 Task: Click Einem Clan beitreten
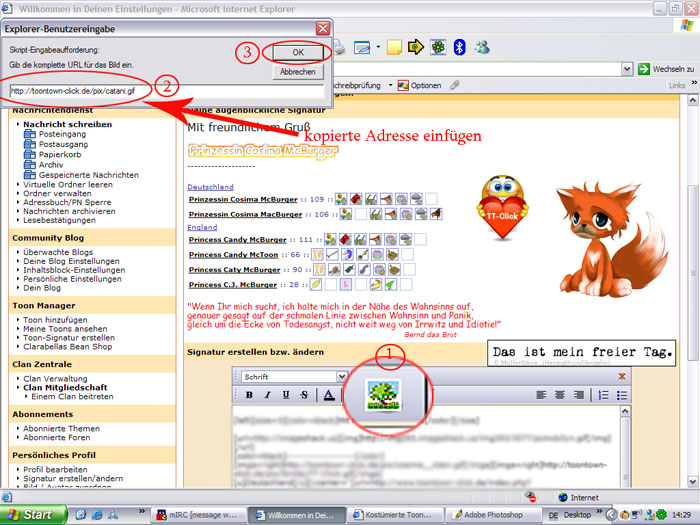72,396
